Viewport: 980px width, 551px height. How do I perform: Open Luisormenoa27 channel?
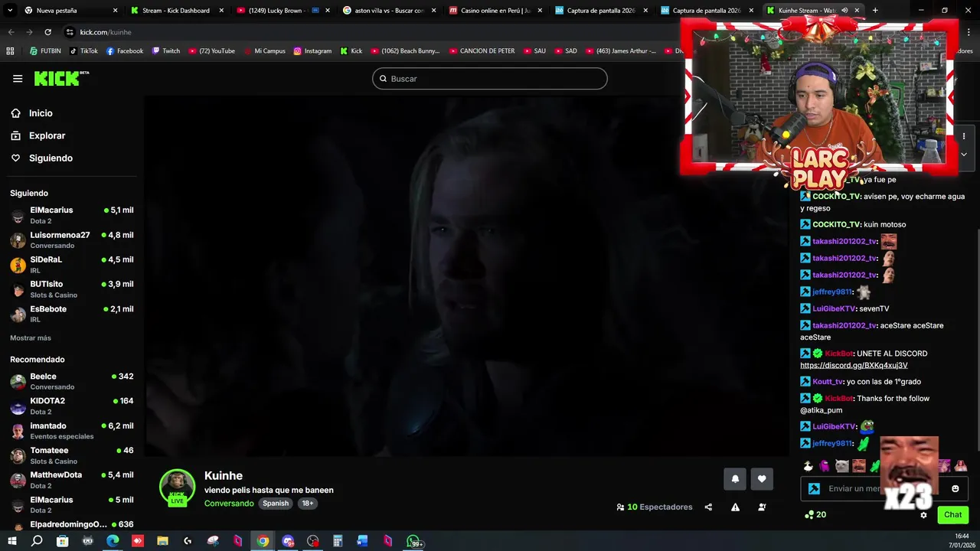point(72,240)
